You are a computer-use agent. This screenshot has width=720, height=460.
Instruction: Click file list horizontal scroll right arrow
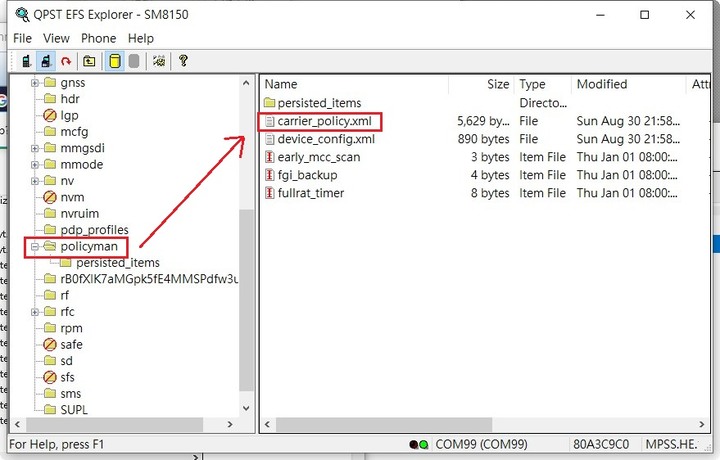(x=702, y=425)
